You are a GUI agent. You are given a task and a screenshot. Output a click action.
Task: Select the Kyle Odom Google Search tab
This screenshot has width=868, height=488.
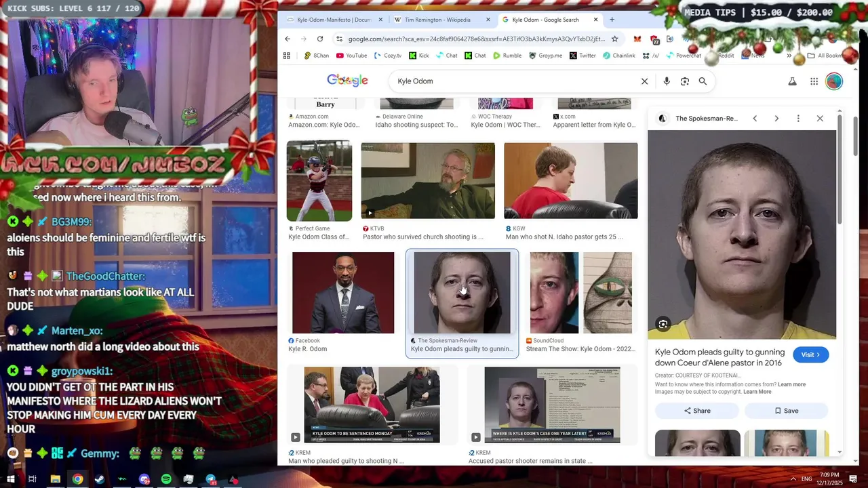551,20
